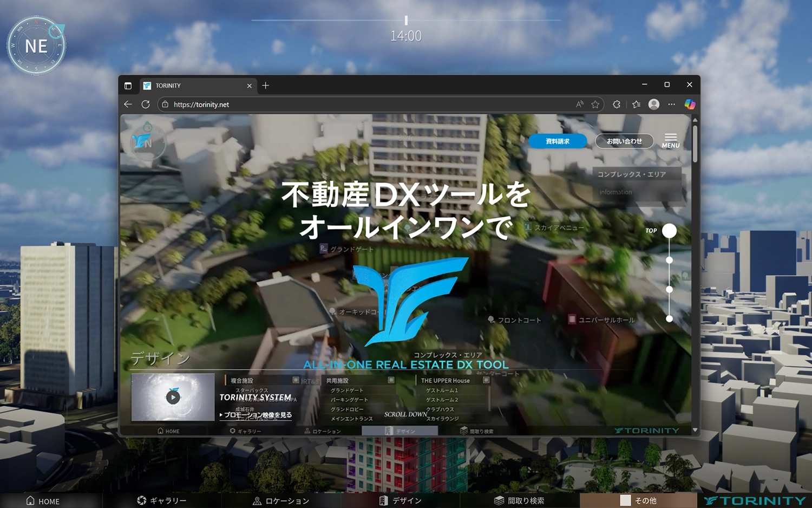Click the 資料請求 blue button
This screenshot has width=812, height=508.
(558, 141)
